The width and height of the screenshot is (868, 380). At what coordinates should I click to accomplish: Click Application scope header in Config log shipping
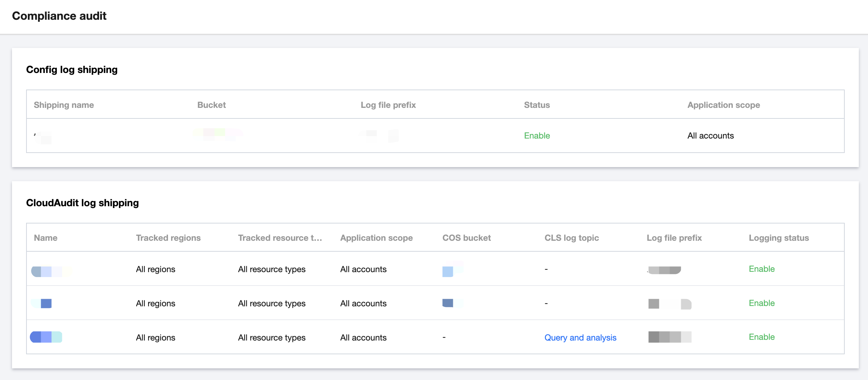[723, 105]
